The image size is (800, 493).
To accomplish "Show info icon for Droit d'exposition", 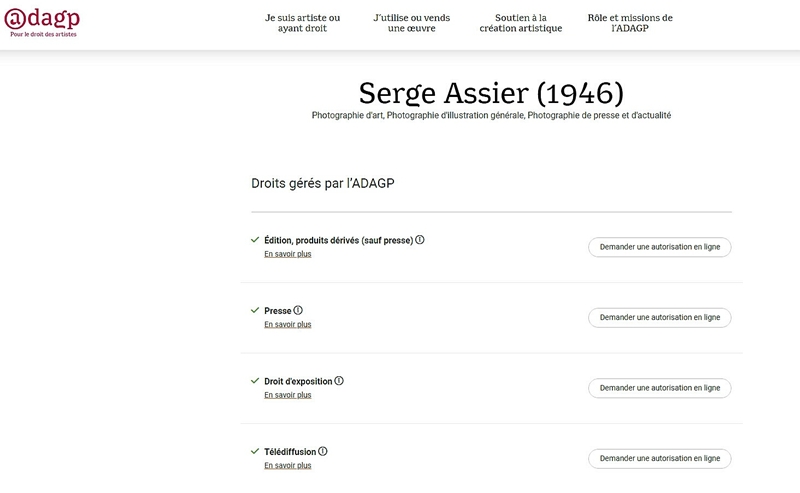I will tap(339, 381).
